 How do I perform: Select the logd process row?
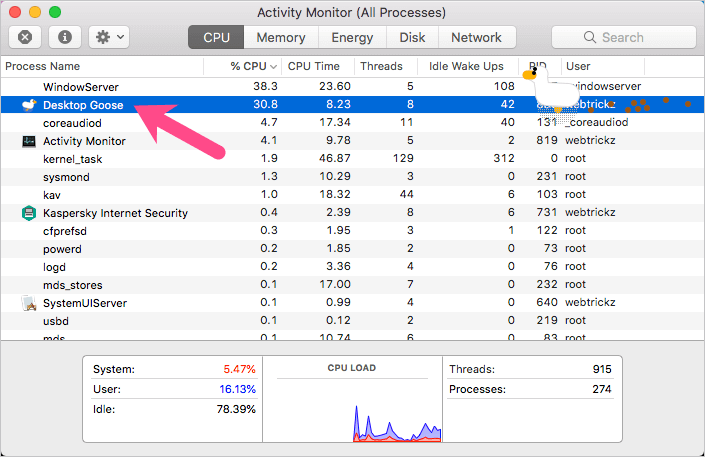click(x=352, y=266)
